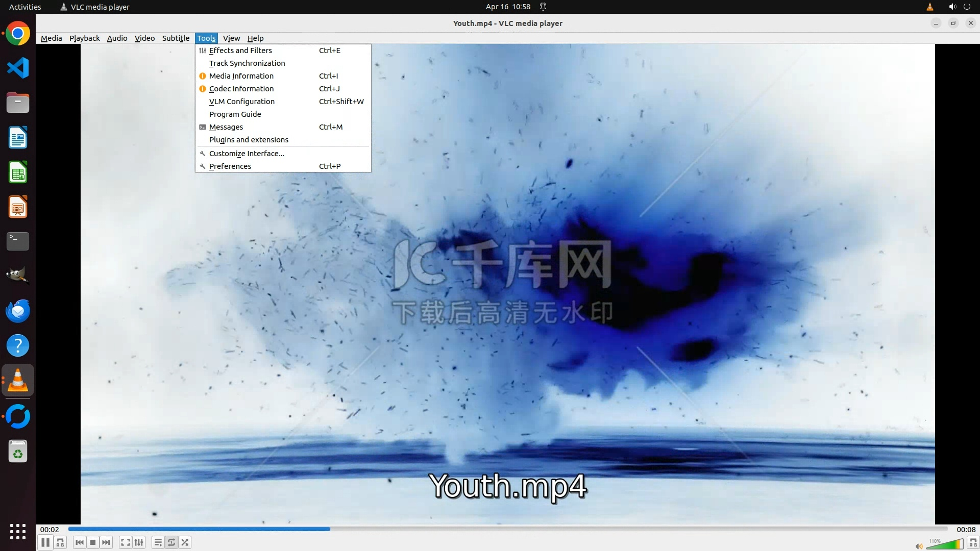Open the Playback menu
Image resolution: width=980 pixels, height=551 pixels.
click(x=84, y=38)
